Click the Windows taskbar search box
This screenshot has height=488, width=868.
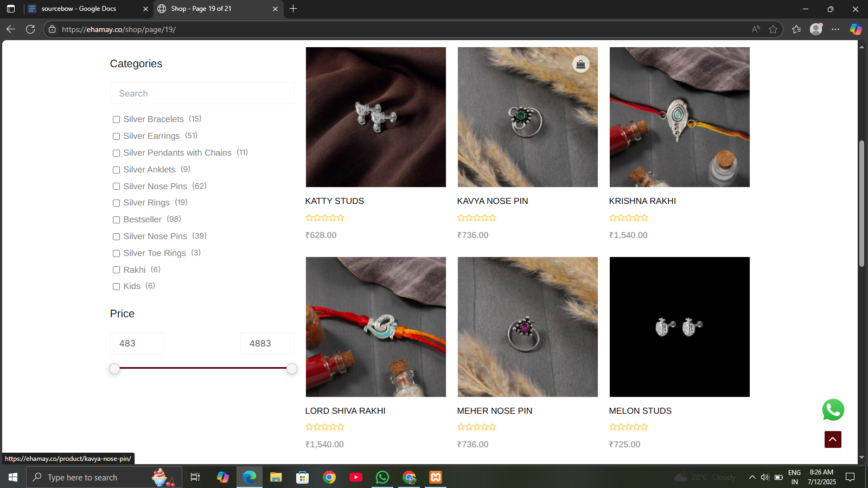pyautogui.click(x=104, y=477)
